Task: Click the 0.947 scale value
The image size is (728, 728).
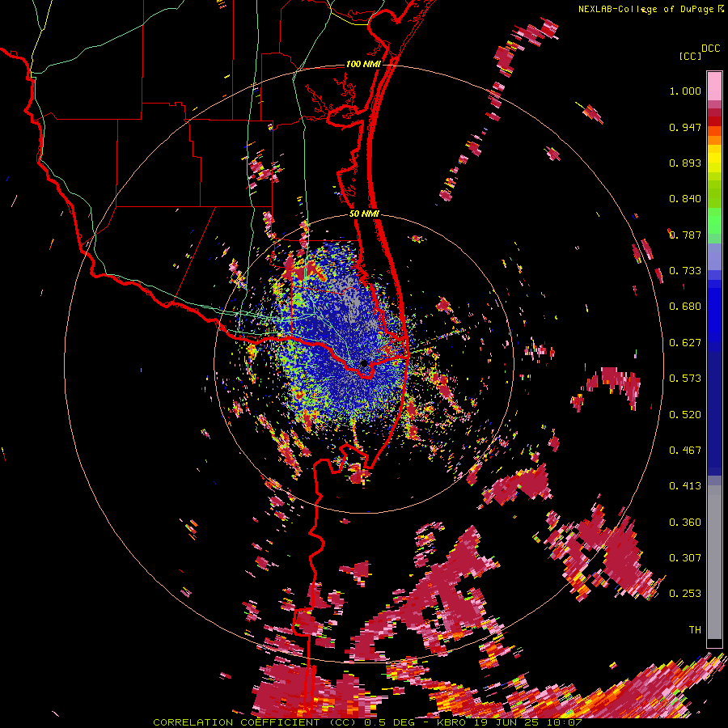Action: (685, 127)
